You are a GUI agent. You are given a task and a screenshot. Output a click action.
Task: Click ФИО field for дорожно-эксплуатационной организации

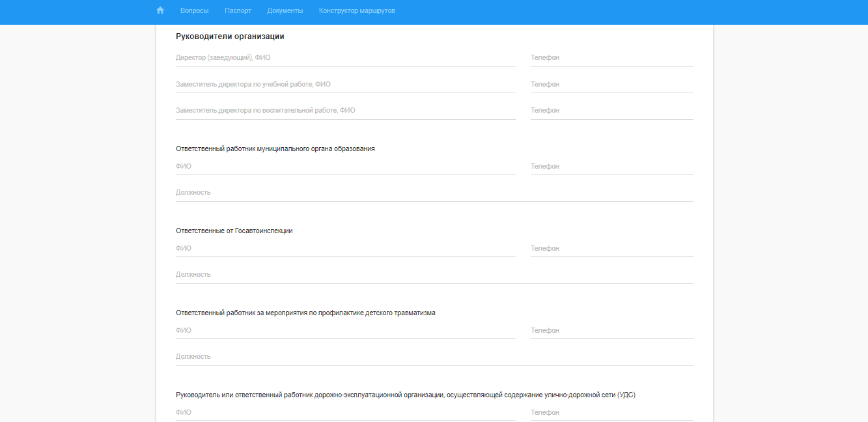[x=345, y=413]
